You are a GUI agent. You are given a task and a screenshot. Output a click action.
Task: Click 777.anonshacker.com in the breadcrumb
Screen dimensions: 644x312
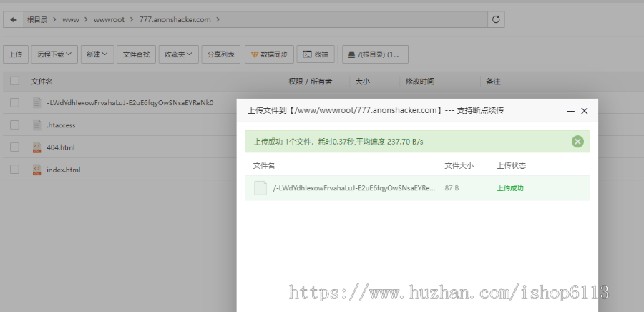(175, 20)
